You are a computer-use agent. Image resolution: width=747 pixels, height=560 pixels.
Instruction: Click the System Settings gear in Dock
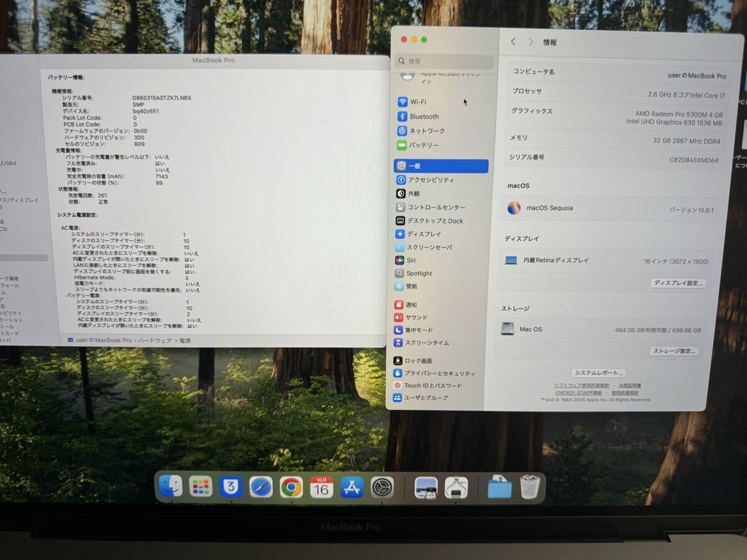pyautogui.click(x=382, y=487)
